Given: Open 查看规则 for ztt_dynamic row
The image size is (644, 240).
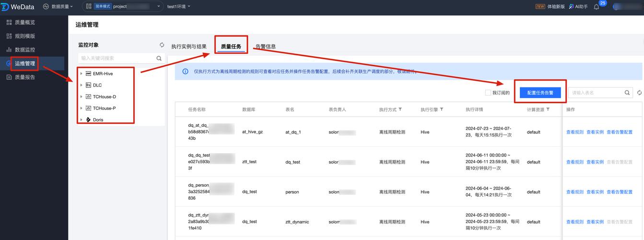Looking at the screenshot, I should click(x=575, y=222).
